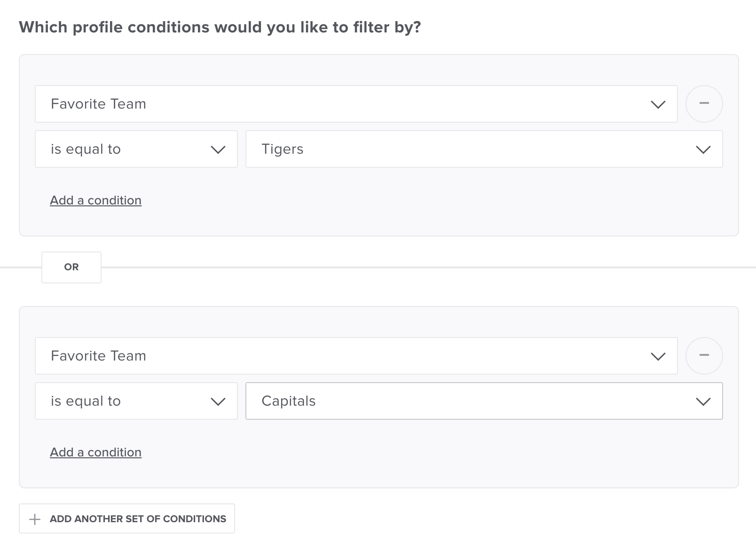The width and height of the screenshot is (756, 549).
Task: Click the chevron arrow in the Tigers field
Action: [x=703, y=149]
